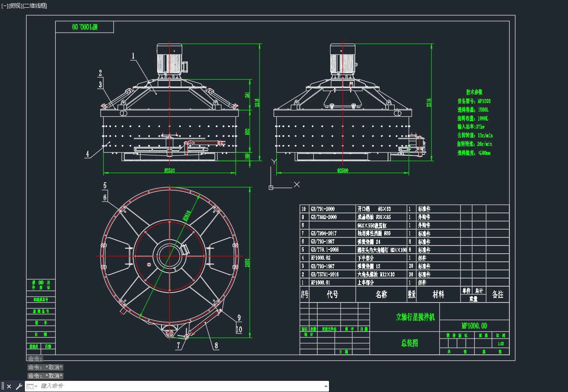Select the 自转转速：26r/min text

[475, 144]
